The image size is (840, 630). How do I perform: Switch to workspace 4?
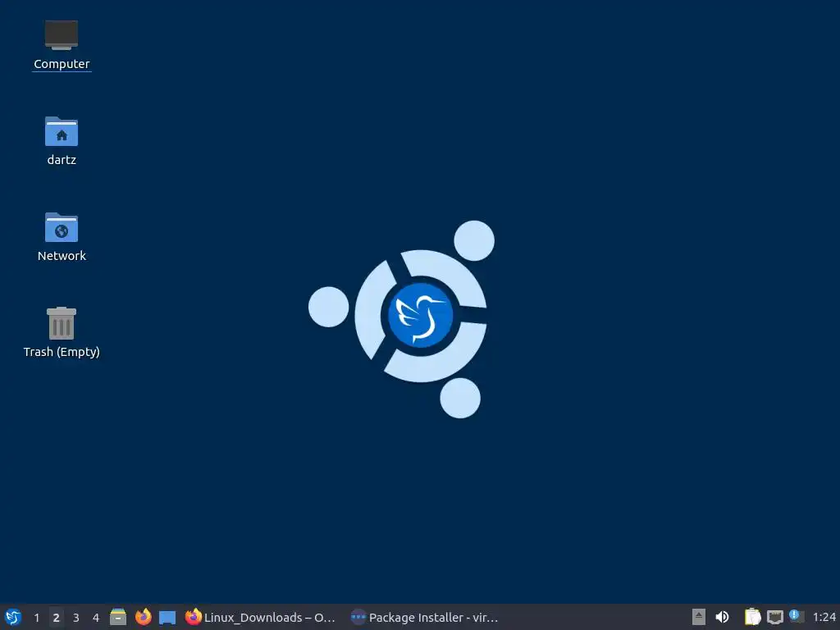(x=96, y=617)
